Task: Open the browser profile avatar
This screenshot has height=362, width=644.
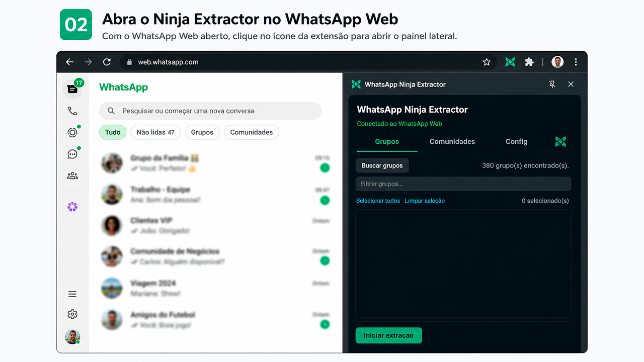Action: point(557,62)
